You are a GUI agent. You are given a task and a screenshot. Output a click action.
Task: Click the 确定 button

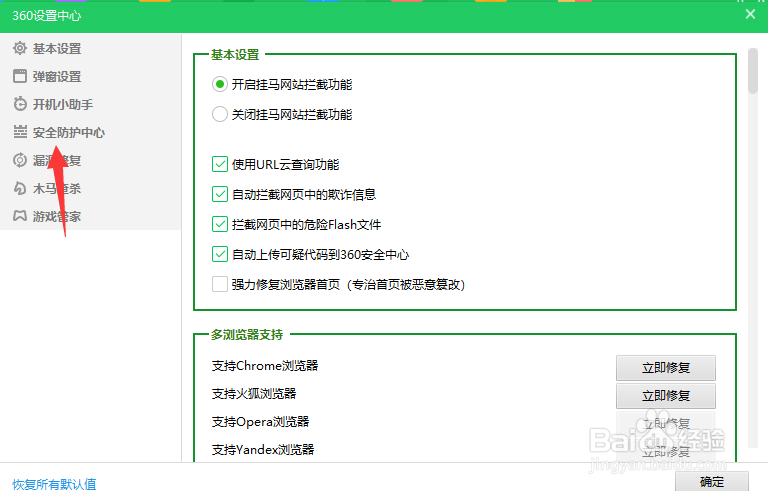(x=712, y=481)
